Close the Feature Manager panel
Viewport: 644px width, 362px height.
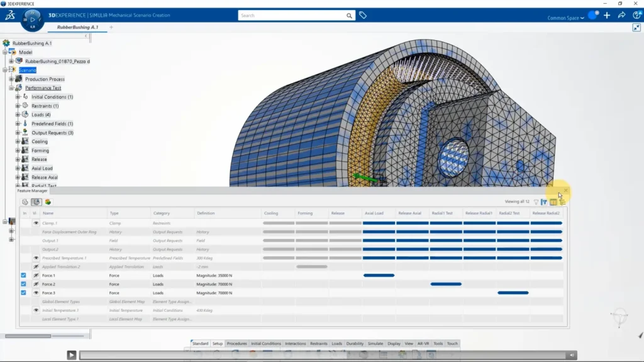(x=565, y=190)
